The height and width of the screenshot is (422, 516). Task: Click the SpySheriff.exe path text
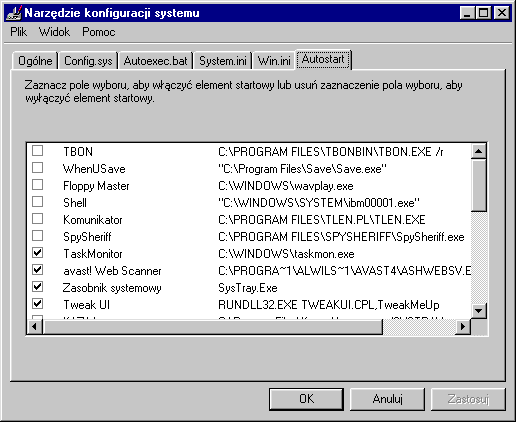[x=341, y=237]
